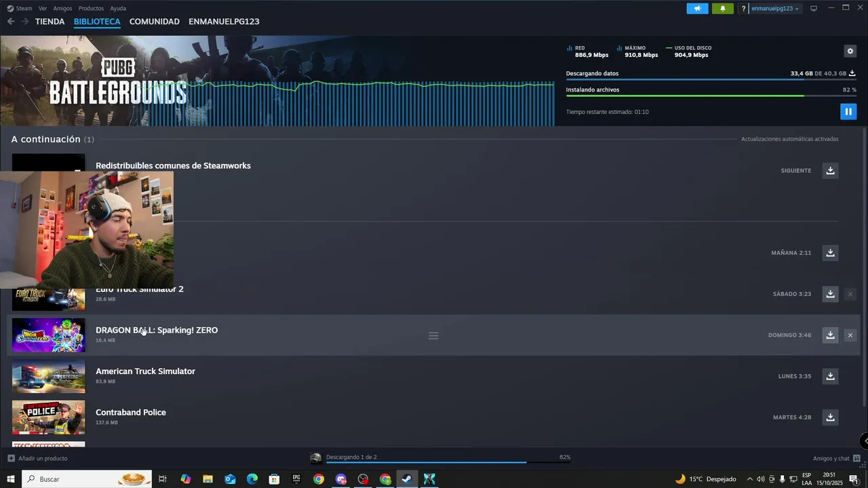Remove Euro Truck Simulator 2 from queue
The image size is (868, 488).
[x=850, y=293]
